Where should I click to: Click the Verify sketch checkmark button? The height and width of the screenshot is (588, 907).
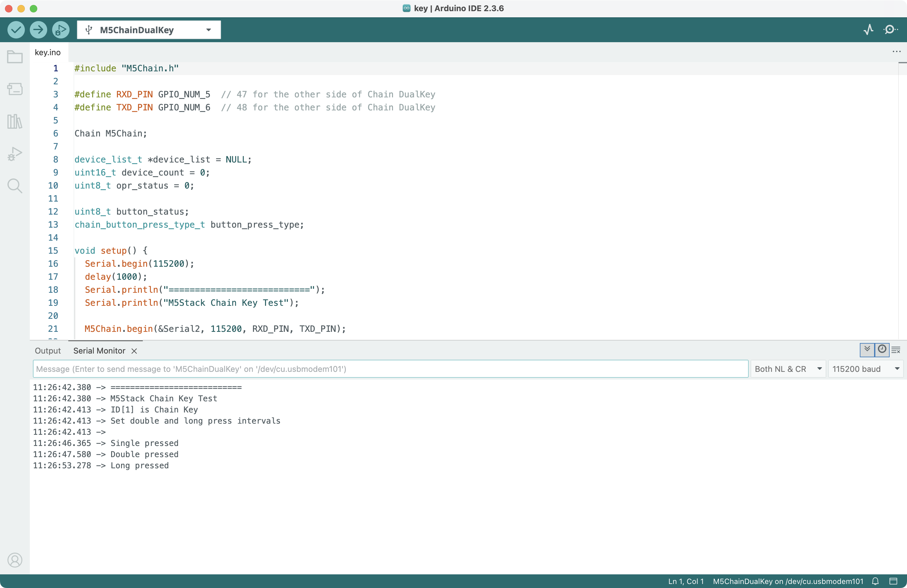[x=16, y=30]
